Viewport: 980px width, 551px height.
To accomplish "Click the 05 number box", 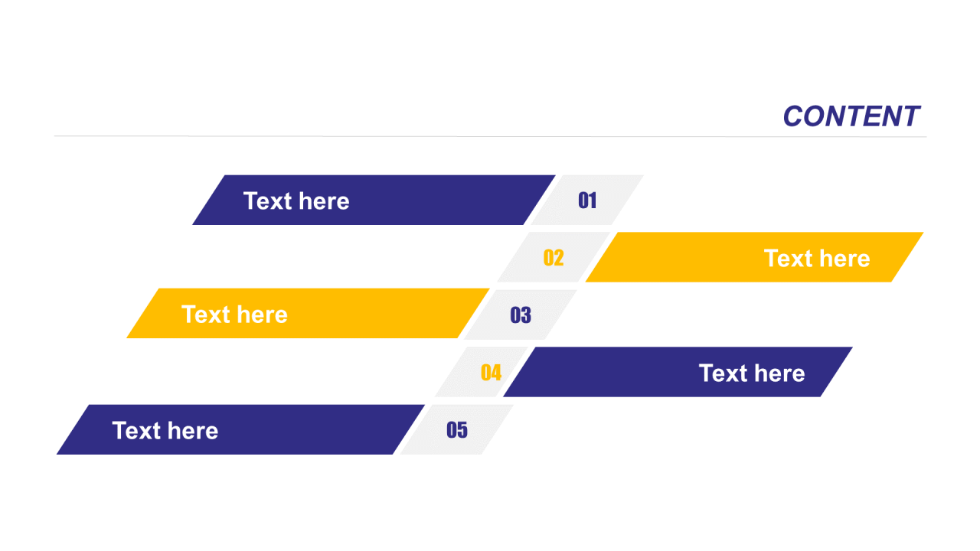I will [457, 429].
